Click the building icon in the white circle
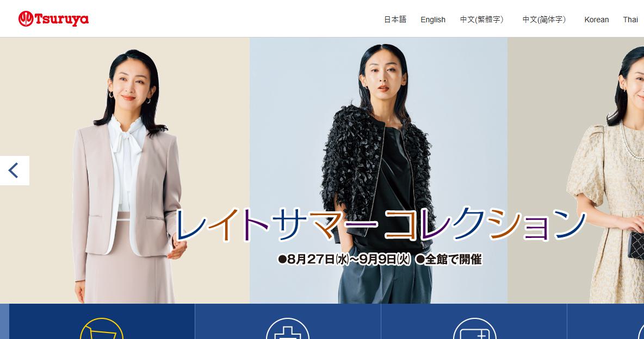Screen dimensions: 644x339 (x=288, y=328)
